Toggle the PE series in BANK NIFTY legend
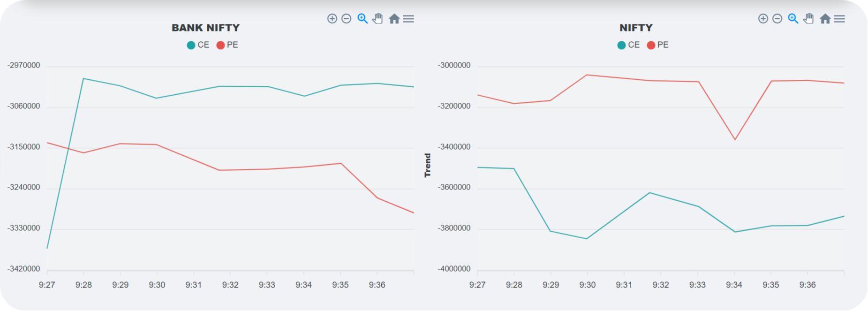868x311 pixels. tap(227, 45)
